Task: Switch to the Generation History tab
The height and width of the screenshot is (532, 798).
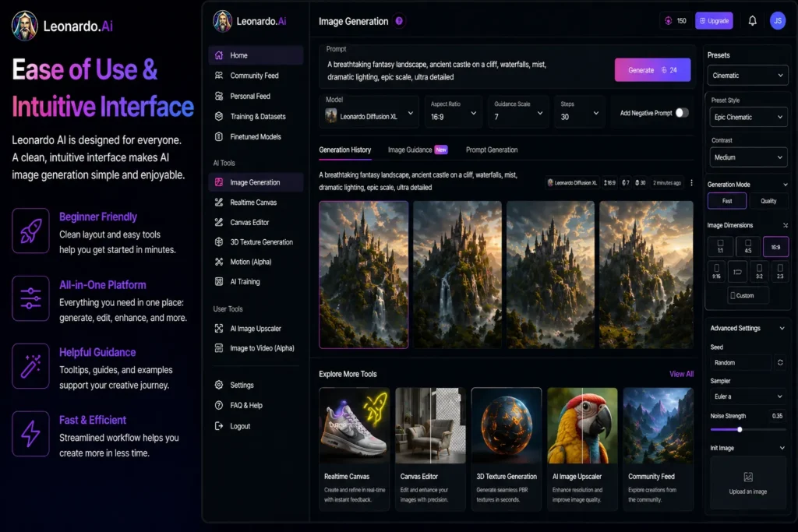Action: tap(345, 150)
